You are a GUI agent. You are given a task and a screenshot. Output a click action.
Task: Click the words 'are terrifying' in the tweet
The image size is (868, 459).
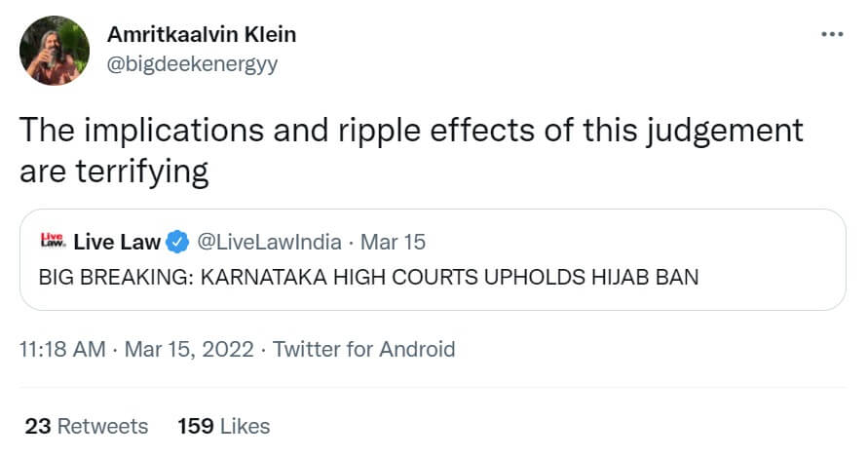coord(113,172)
